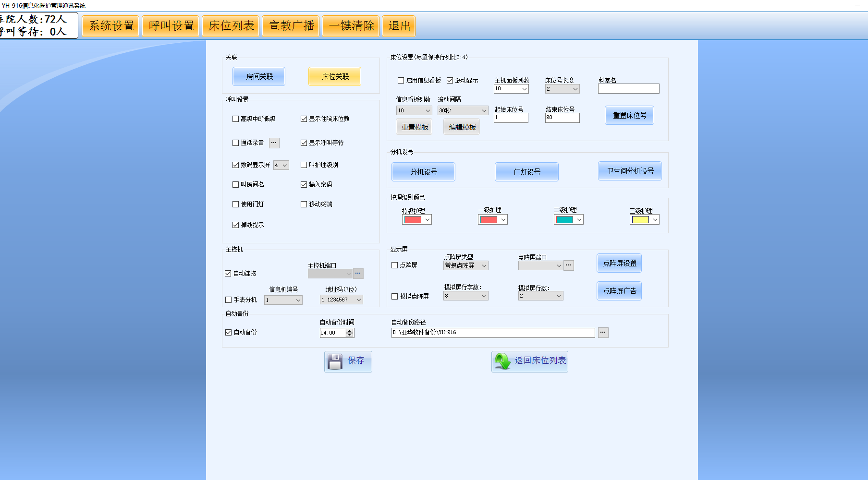The width and height of the screenshot is (868, 480).
Task: Enable the 高级中断低级 checkbox
Action: click(x=236, y=119)
